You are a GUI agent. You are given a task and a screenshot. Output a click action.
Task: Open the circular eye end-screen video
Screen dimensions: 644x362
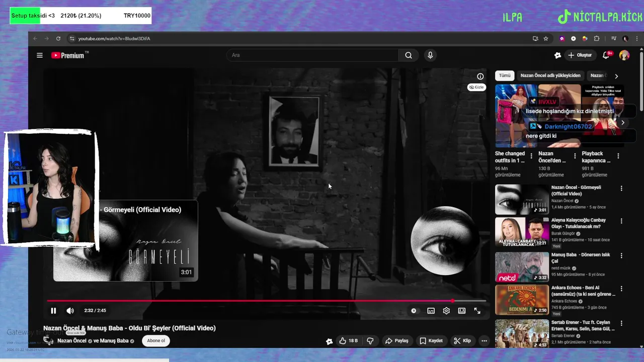pos(444,240)
